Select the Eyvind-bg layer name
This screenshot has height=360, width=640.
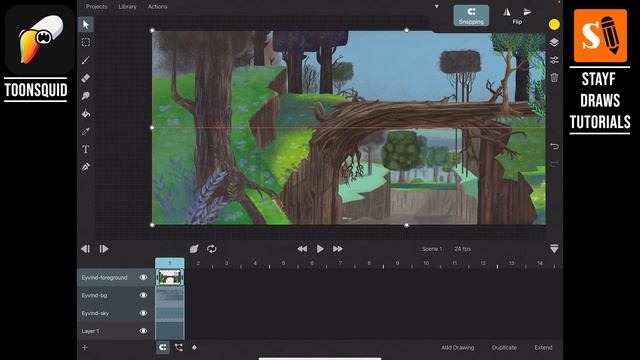[x=94, y=295]
